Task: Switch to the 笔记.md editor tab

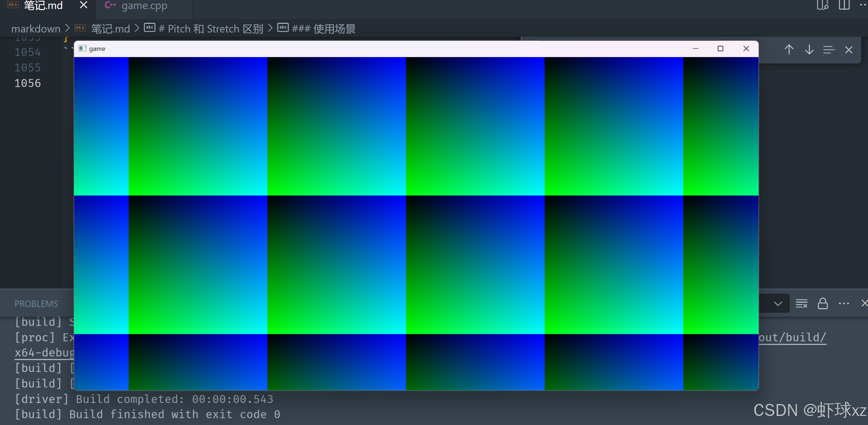Action: [x=43, y=5]
